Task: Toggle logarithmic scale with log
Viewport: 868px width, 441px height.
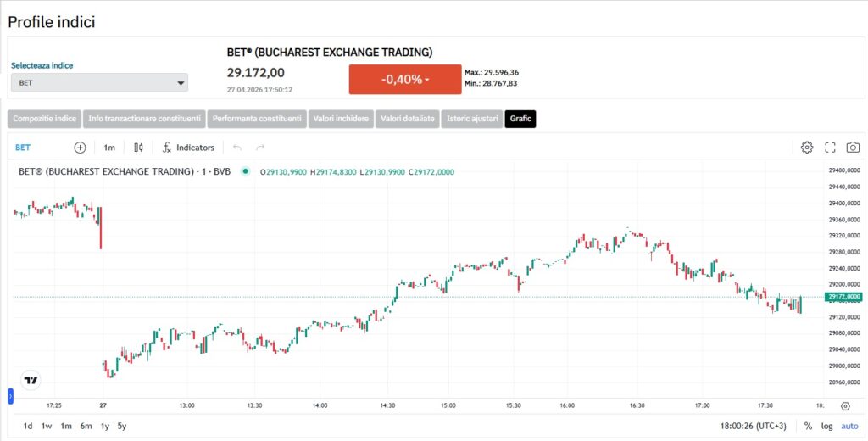Action: point(826,426)
